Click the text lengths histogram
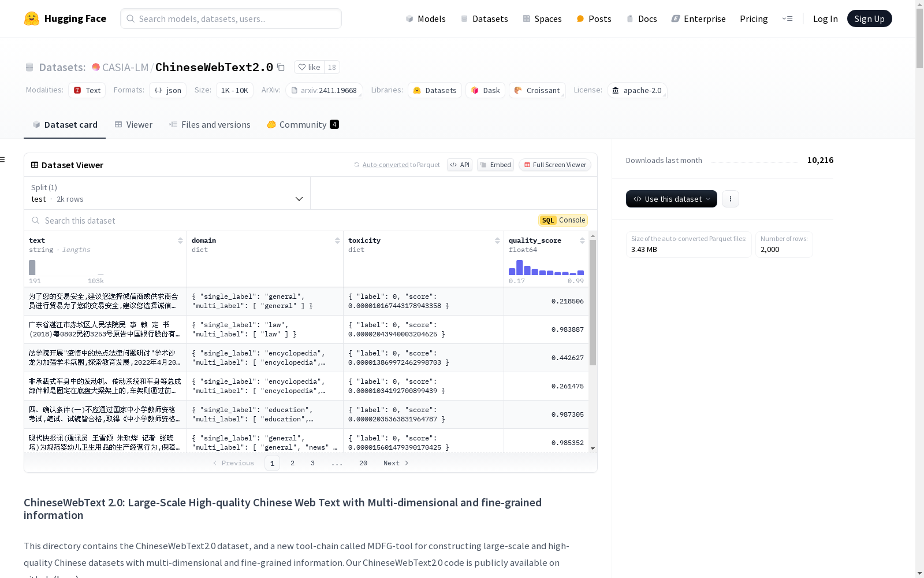 point(66,268)
